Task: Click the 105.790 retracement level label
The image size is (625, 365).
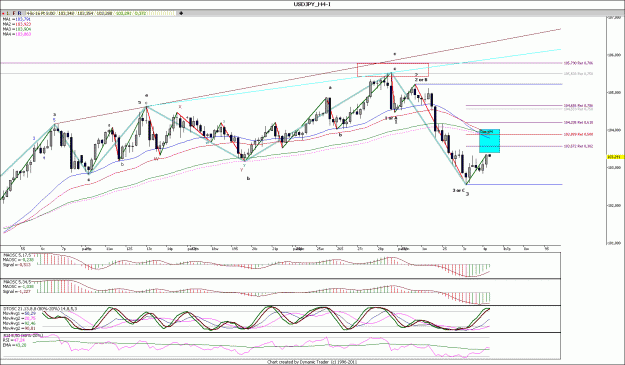Action: click(x=578, y=63)
